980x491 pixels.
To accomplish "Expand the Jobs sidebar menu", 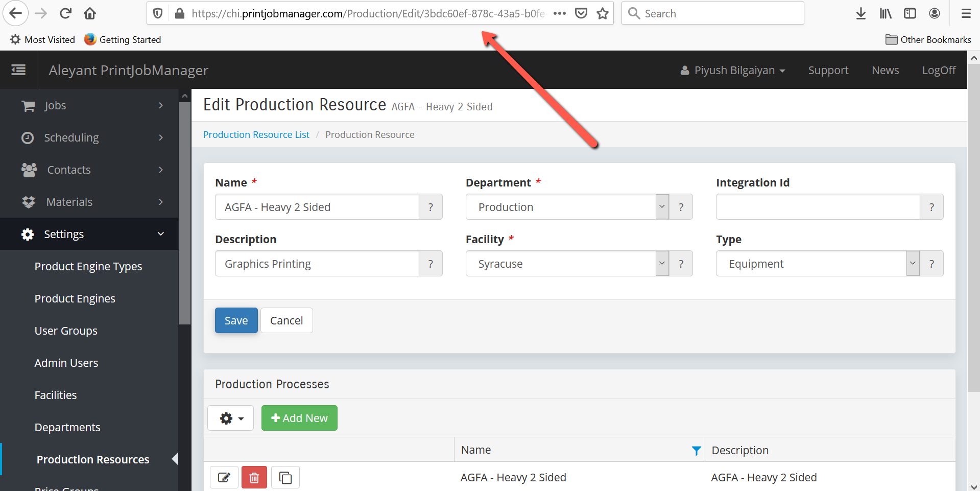I will pyautogui.click(x=89, y=105).
